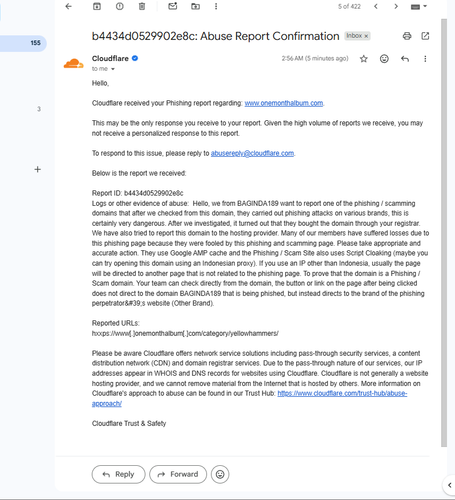Open the message's More options menu
The width and height of the screenshot is (455, 500).
[x=425, y=59]
